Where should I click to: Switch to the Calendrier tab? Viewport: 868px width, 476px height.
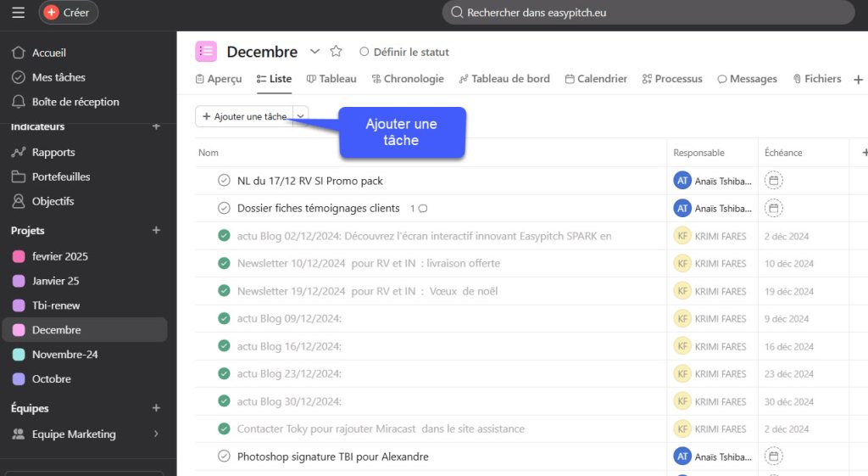(596, 79)
